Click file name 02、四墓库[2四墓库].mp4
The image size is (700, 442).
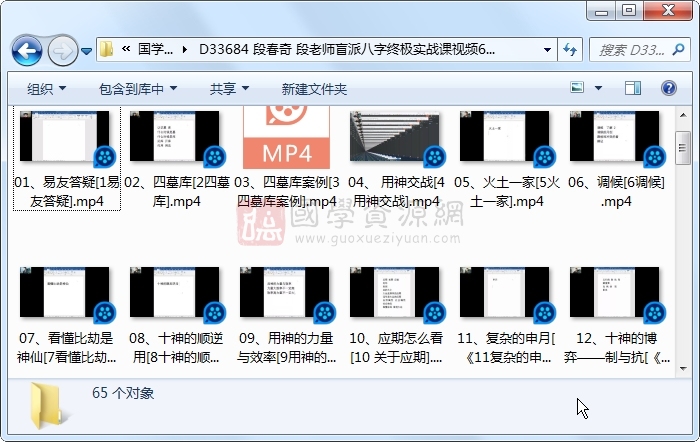click(177, 192)
